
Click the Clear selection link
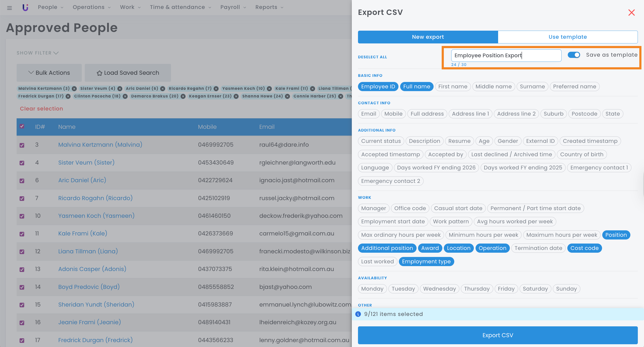[x=42, y=109]
